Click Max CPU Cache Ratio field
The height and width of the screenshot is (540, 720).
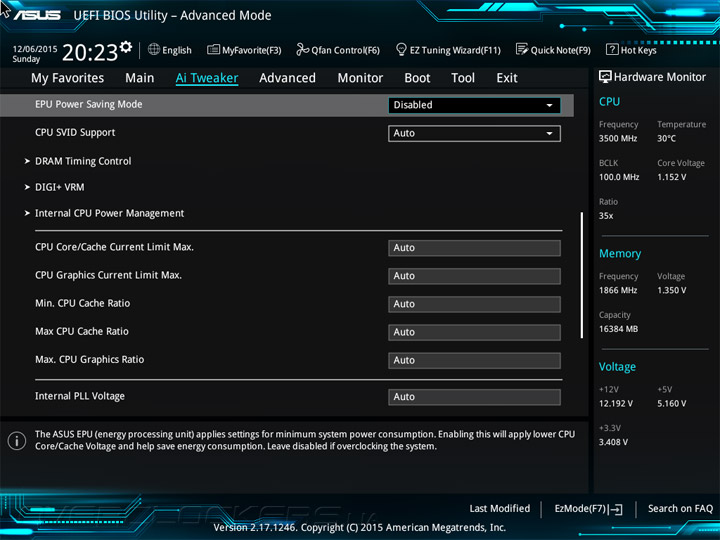[x=474, y=332]
